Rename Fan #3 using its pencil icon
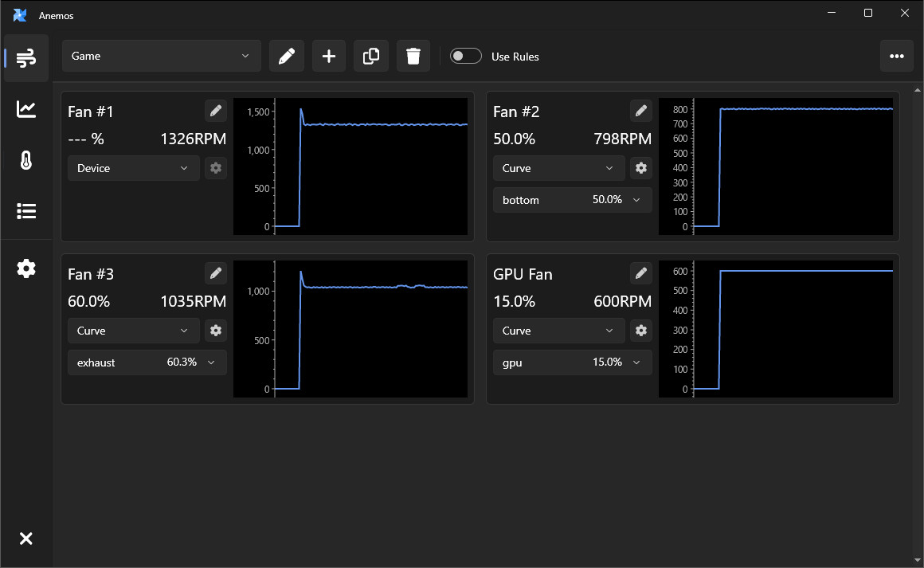924x568 pixels. 216,272
